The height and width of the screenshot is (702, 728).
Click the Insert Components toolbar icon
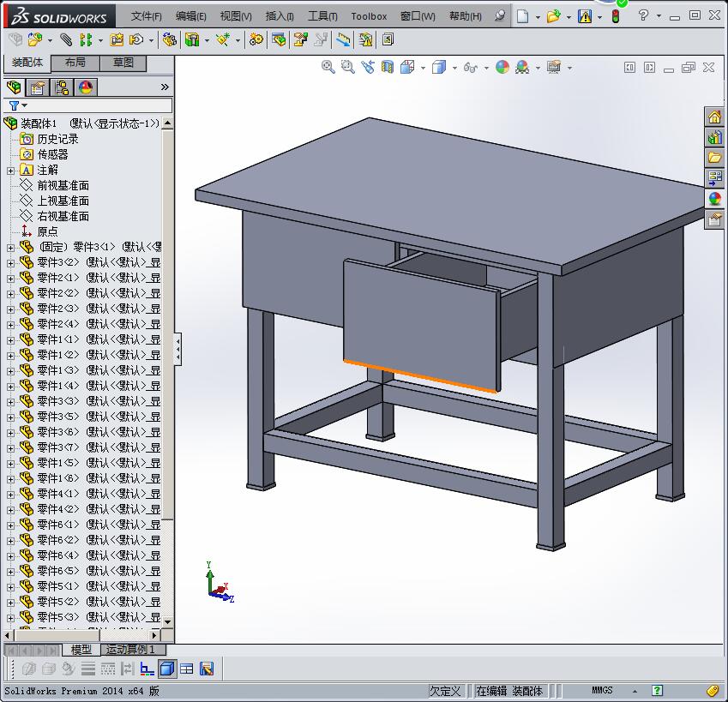(35, 40)
